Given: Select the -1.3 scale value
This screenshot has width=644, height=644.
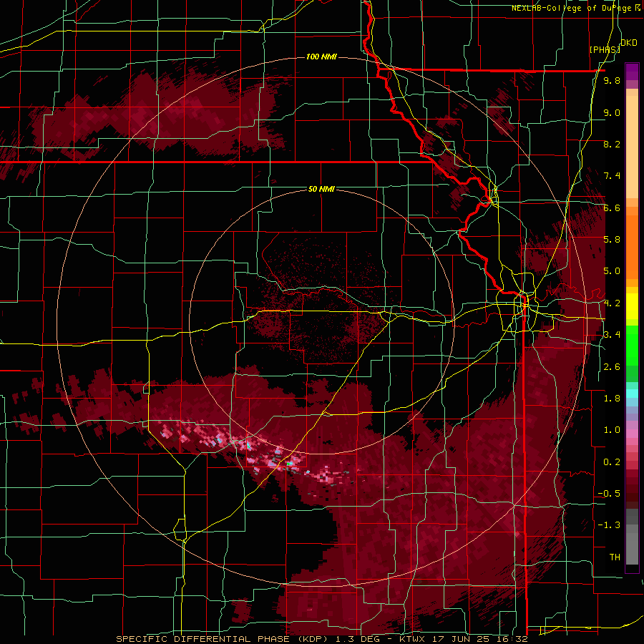Looking at the screenshot, I should pyautogui.click(x=609, y=525).
